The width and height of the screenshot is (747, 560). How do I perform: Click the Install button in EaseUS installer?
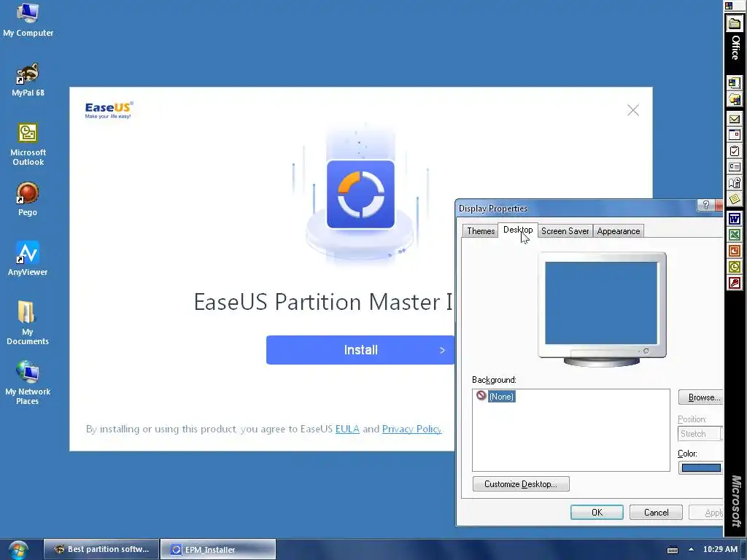pos(360,350)
